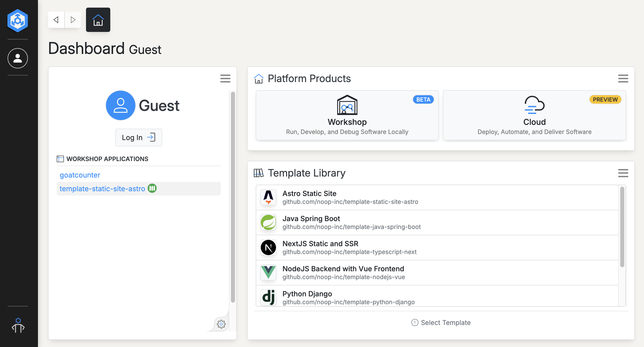
Task: Open the Platform Products hamburger menu
Action: coord(623,79)
